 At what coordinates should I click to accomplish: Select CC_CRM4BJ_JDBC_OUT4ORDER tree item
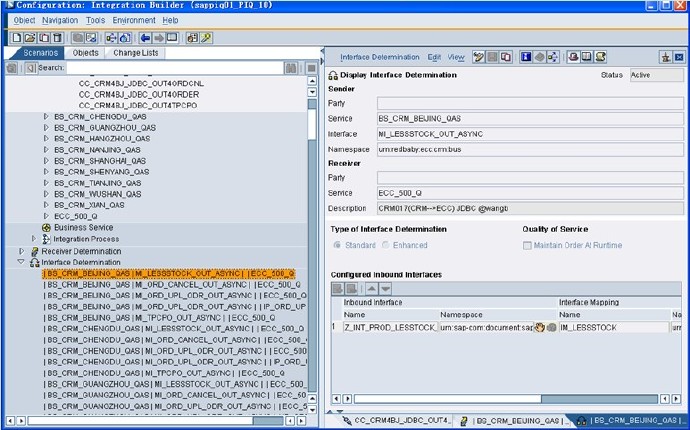click(139, 95)
